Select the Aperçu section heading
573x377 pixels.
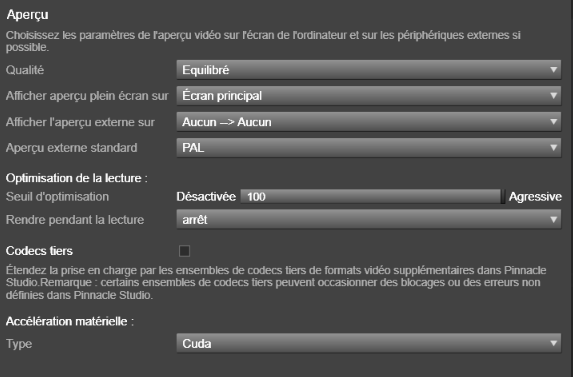[x=27, y=15]
